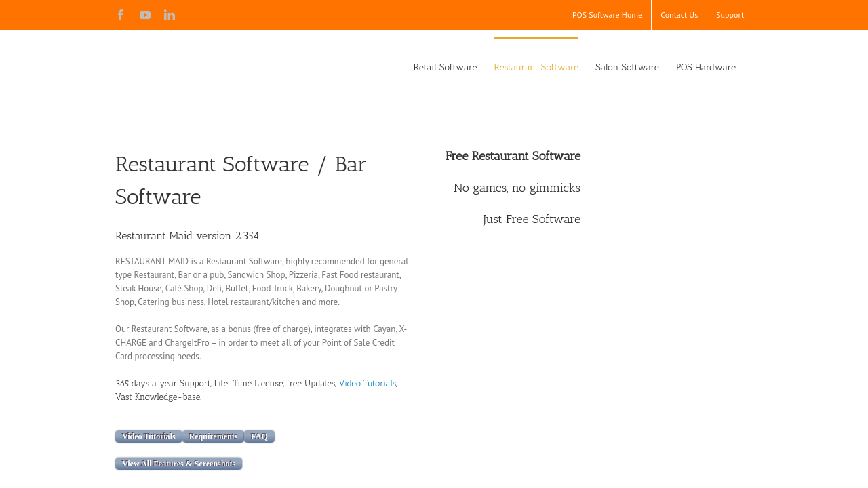This screenshot has height=488, width=868.
Task: Click the 'No games, no gimmicks' text
Action: pyautogui.click(x=517, y=188)
